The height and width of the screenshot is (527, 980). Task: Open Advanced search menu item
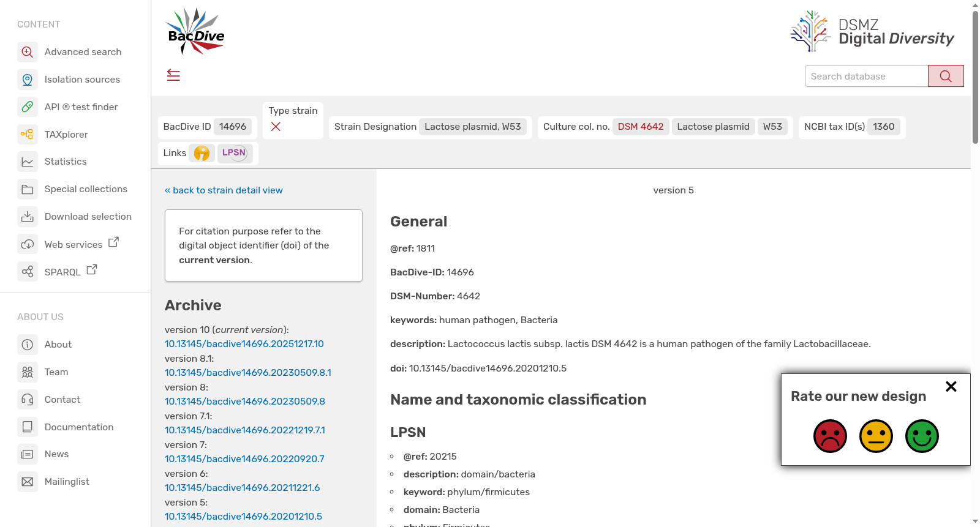(83, 52)
